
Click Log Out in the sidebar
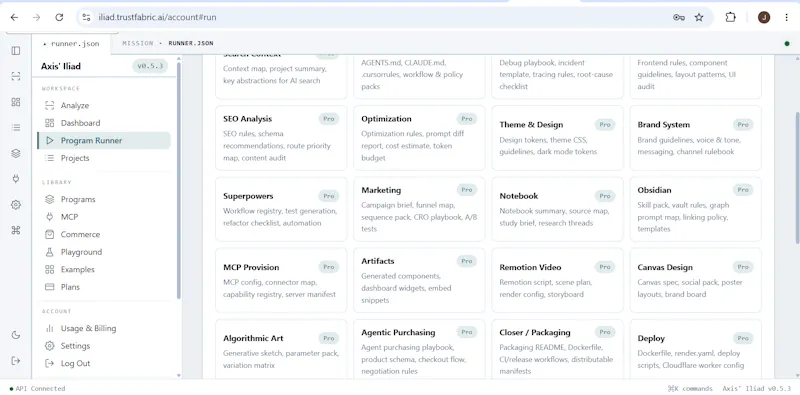[104, 364]
